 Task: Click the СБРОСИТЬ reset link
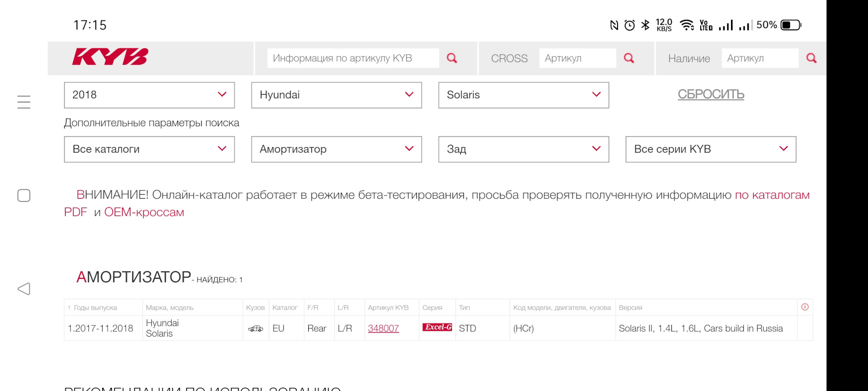point(711,94)
